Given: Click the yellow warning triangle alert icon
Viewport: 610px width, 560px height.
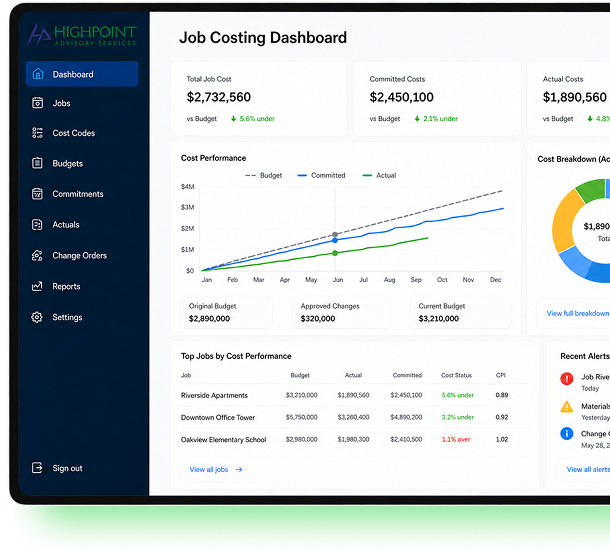Looking at the screenshot, I should [x=566, y=407].
